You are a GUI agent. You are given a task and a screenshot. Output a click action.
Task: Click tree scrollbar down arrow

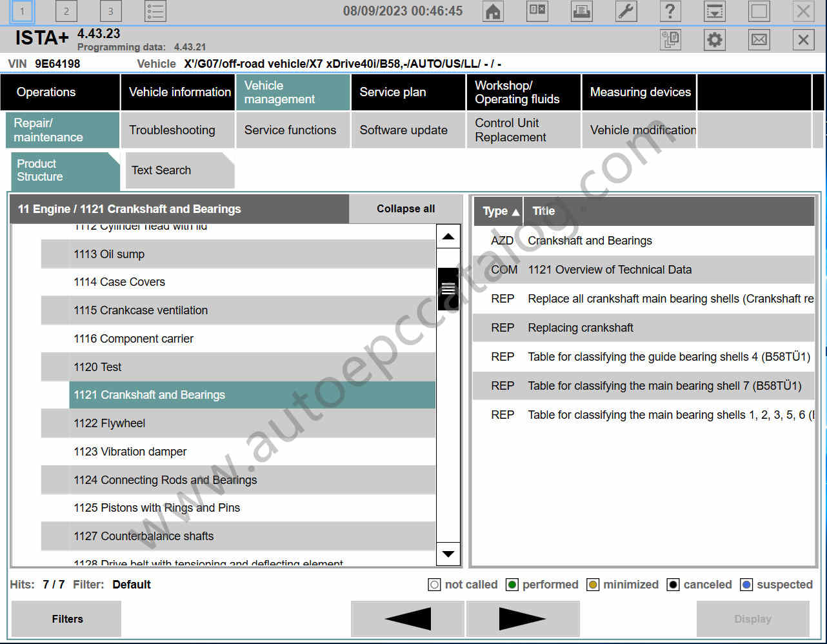tap(448, 554)
